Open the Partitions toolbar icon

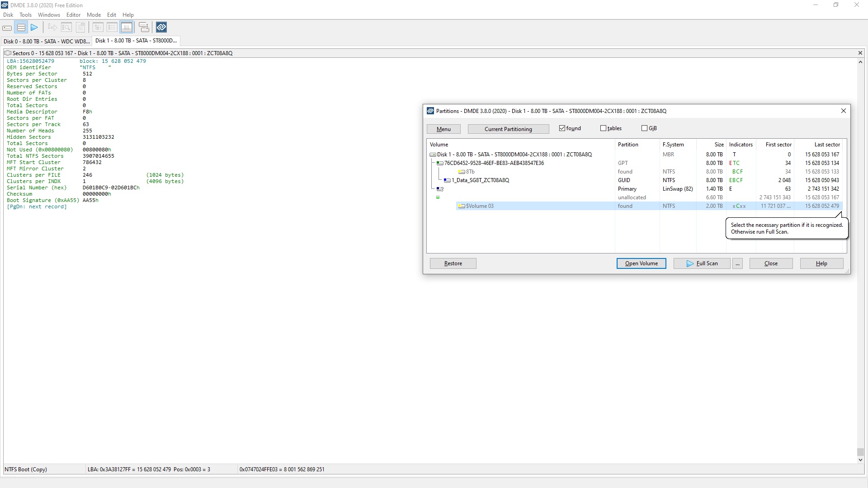click(x=21, y=28)
